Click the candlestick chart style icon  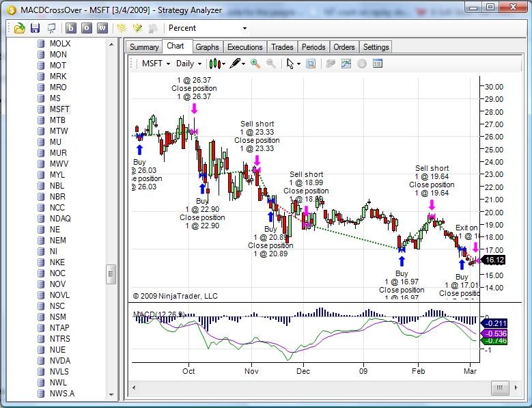click(x=214, y=64)
